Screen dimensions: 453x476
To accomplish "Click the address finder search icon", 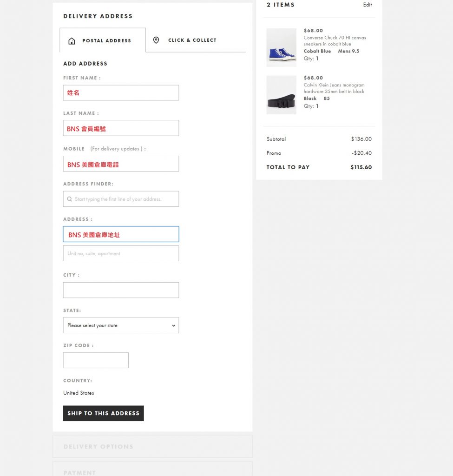I will click(70, 199).
